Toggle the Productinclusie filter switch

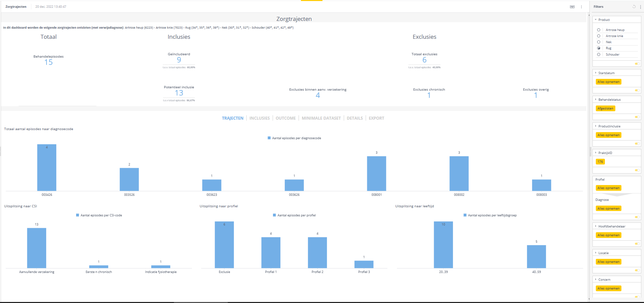[637, 144]
